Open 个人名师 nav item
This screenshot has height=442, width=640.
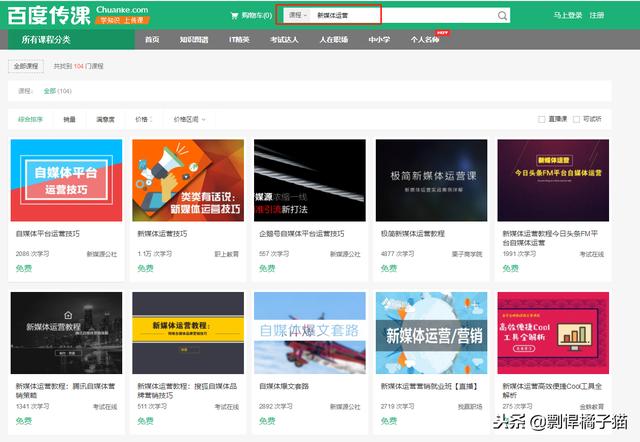pos(424,40)
